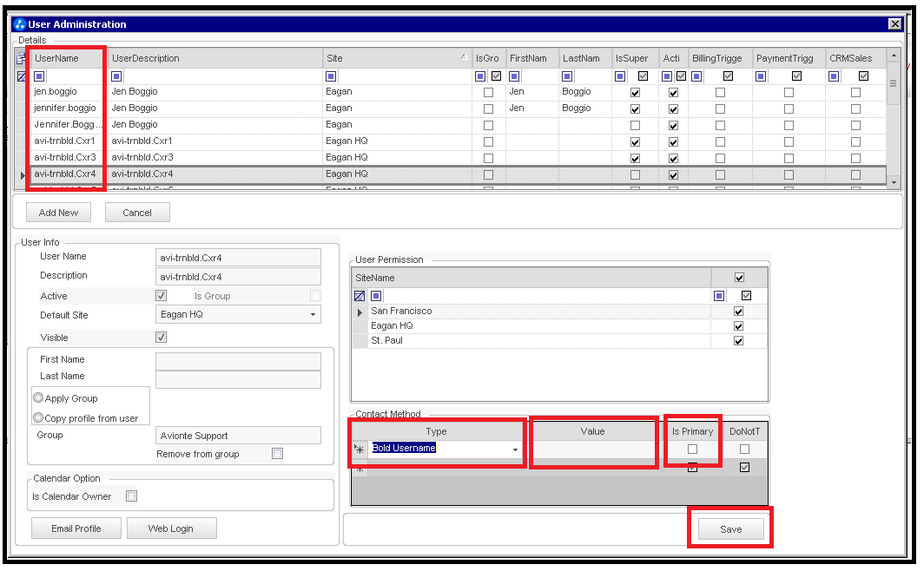Open the FirstNam column filter icon
924x571 pixels.
(514, 76)
